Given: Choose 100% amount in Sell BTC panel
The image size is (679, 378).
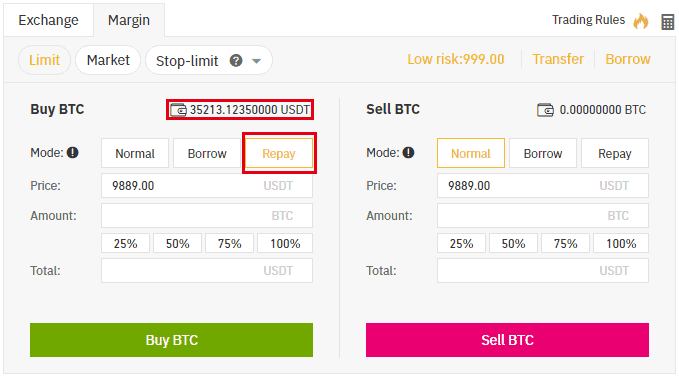Looking at the screenshot, I should 621,243.
